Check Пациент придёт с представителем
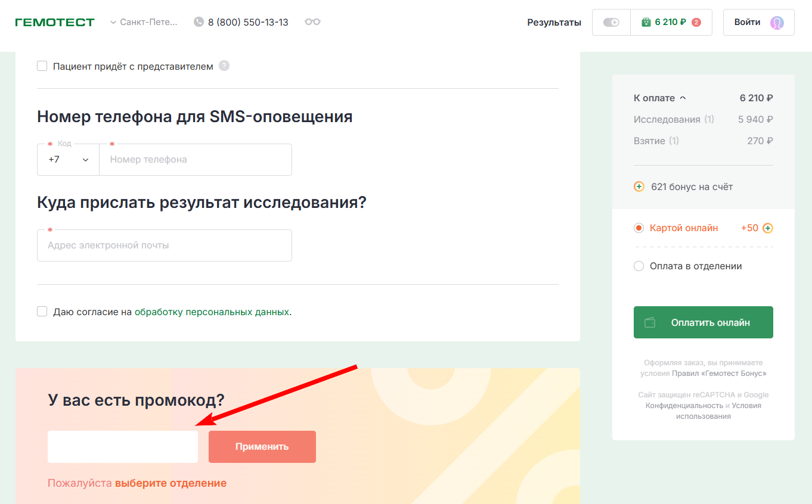Viewport: 812px width, 504px height. [42, 66]
